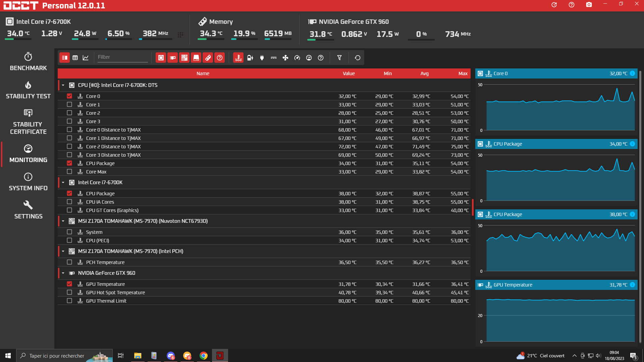Sort by the Name column header
This screenshot has height=362, width=644.
pyautogui.click(x=203, y=73)
